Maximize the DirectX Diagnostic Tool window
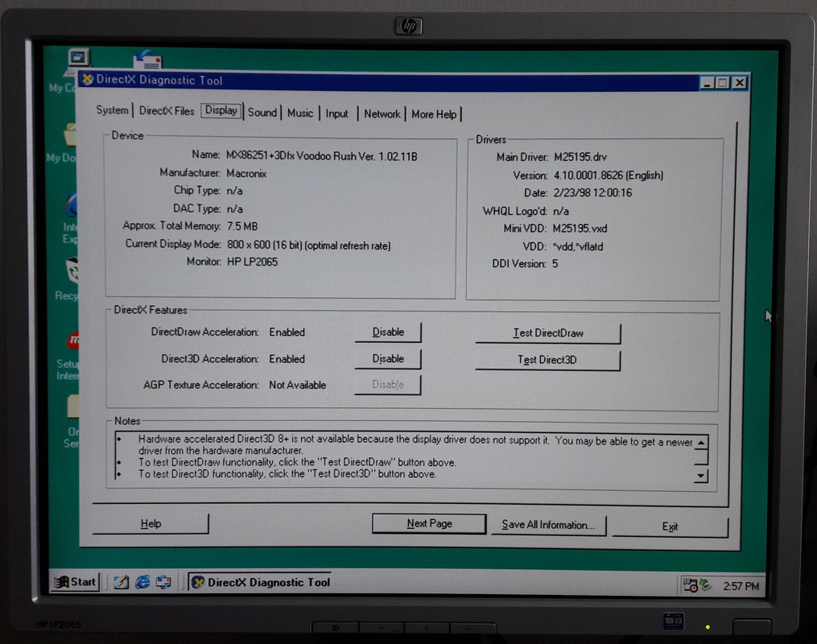Screen dimensions: 817x644 point(723,83)
